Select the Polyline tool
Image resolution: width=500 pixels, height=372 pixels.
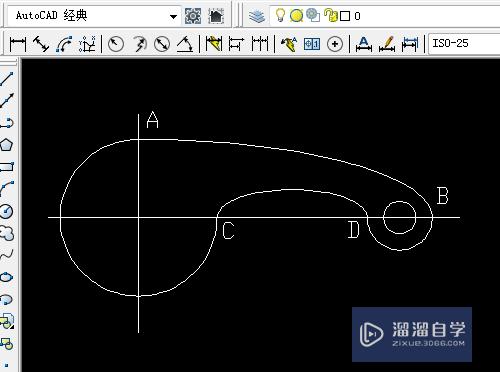coord(7,123)
